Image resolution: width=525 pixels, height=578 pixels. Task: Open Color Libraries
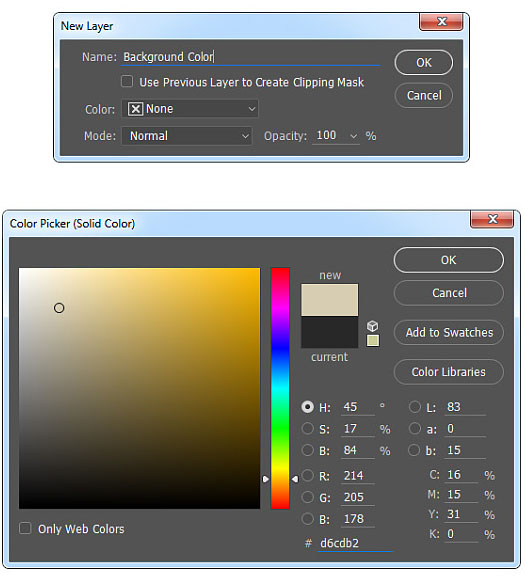pos(449,372)
